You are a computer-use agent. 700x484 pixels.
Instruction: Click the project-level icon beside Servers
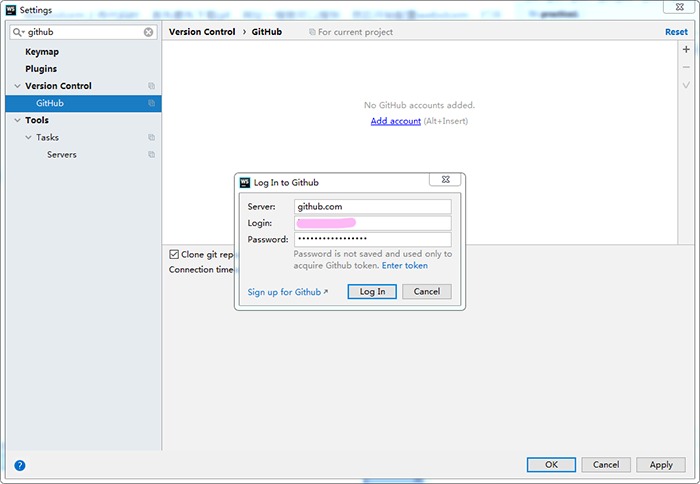point(152,154)
